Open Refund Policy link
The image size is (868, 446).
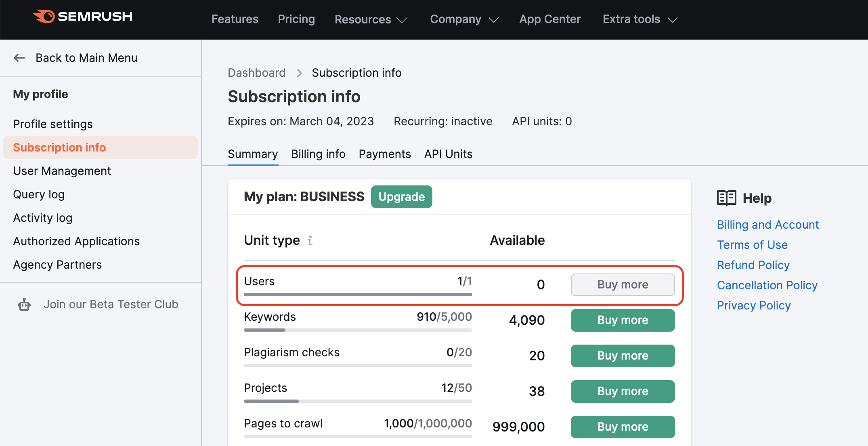[x=753, y=265]
